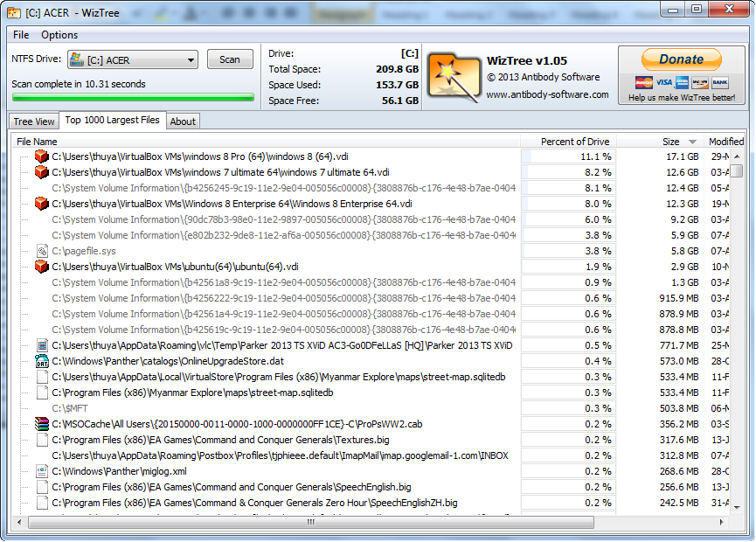The image size is (756, 542).
Task: Click the 17.1 GB size value
Action: pos(683,156)
